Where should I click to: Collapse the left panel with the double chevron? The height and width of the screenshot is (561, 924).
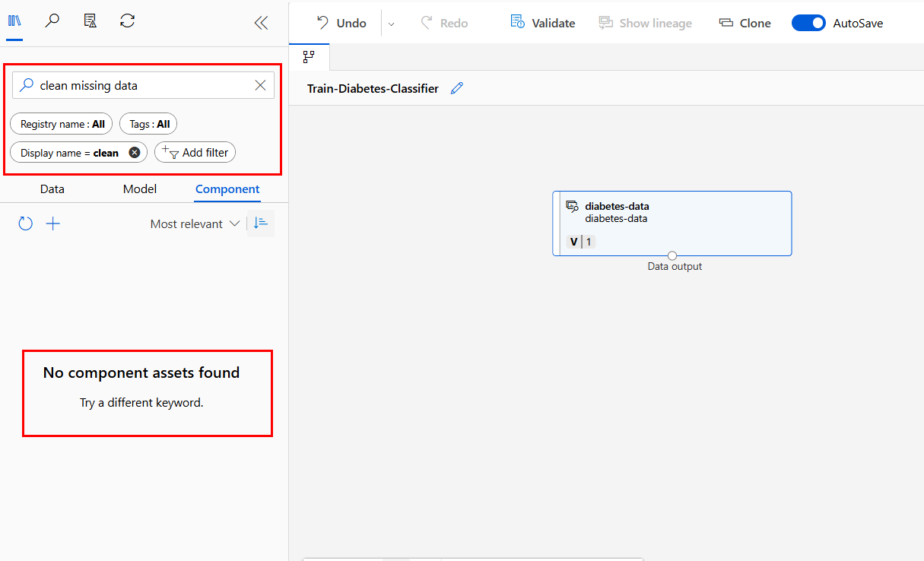tap(261, 23)
